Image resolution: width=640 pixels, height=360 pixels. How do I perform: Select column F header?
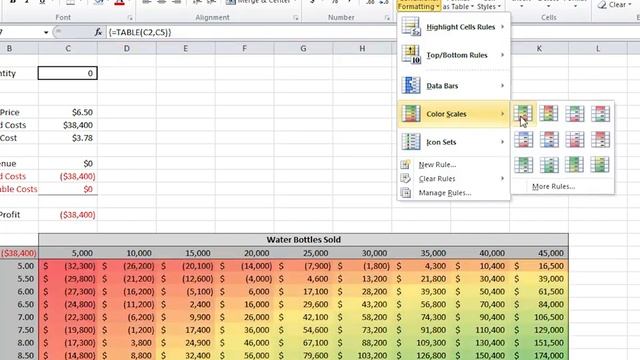tap(244, 49)
